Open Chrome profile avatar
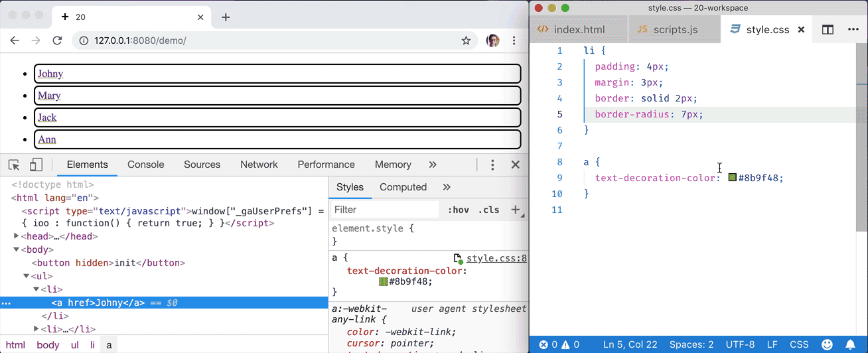868x353 pixels. tap(492, 40)
